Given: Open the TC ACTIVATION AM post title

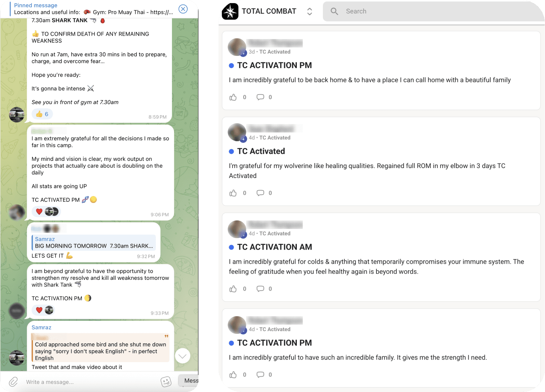Looking at the screenshot, I should coord(275,247).
